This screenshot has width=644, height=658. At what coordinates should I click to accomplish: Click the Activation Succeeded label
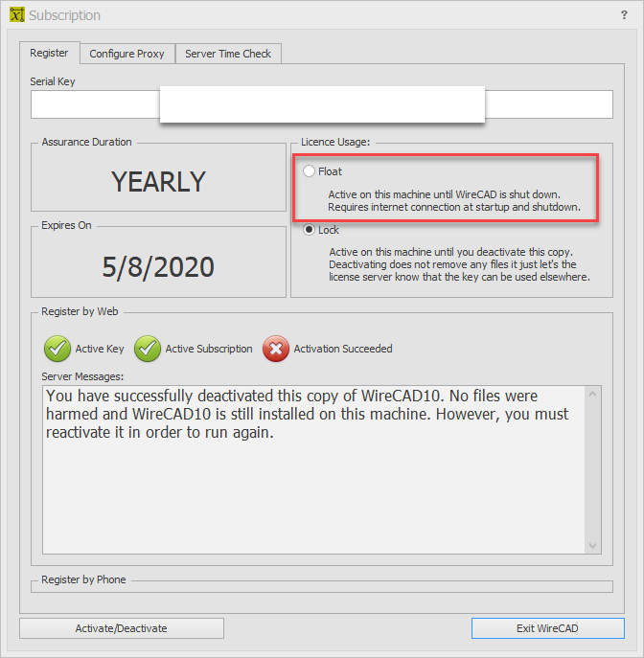[x=343, y=349]
